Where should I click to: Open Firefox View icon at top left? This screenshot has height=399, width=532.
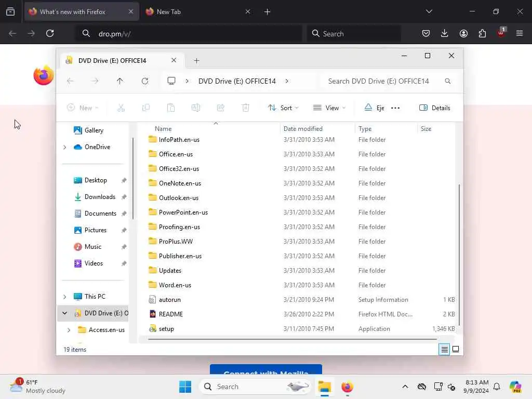point(10,11)
